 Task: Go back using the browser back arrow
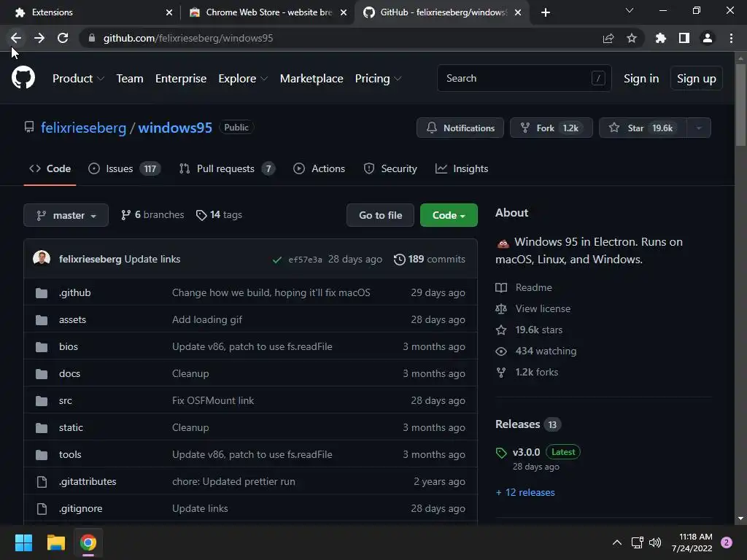(16, 38)
